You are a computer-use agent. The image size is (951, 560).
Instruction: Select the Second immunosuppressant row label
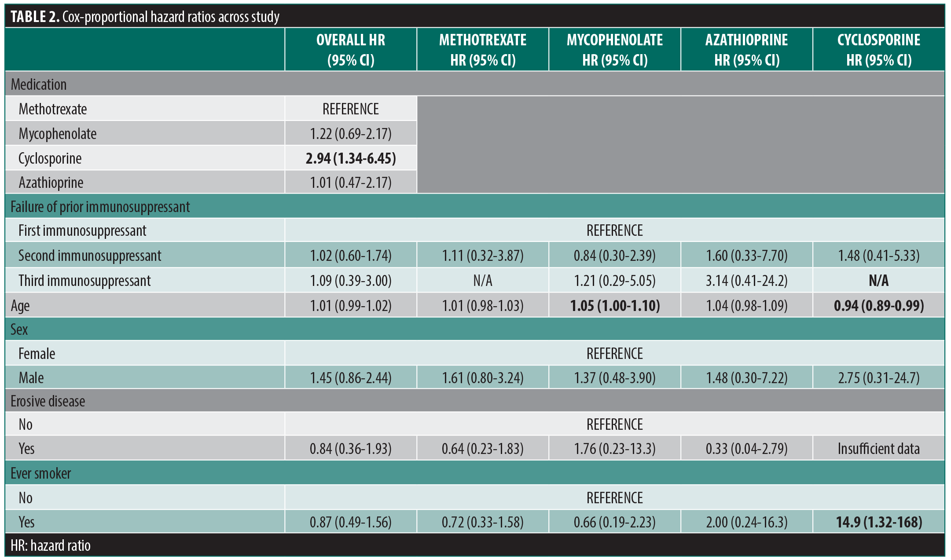(90, 256)
